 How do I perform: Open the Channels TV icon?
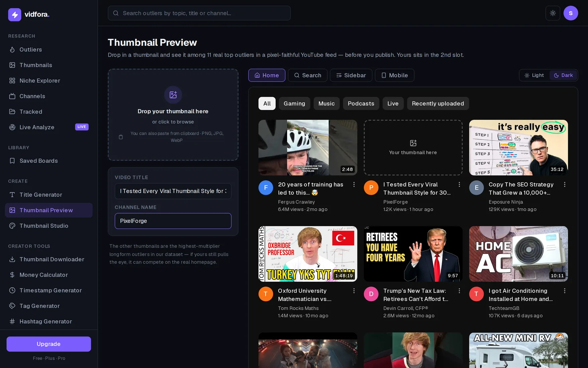pyautogui.click(x=12, y=96)
